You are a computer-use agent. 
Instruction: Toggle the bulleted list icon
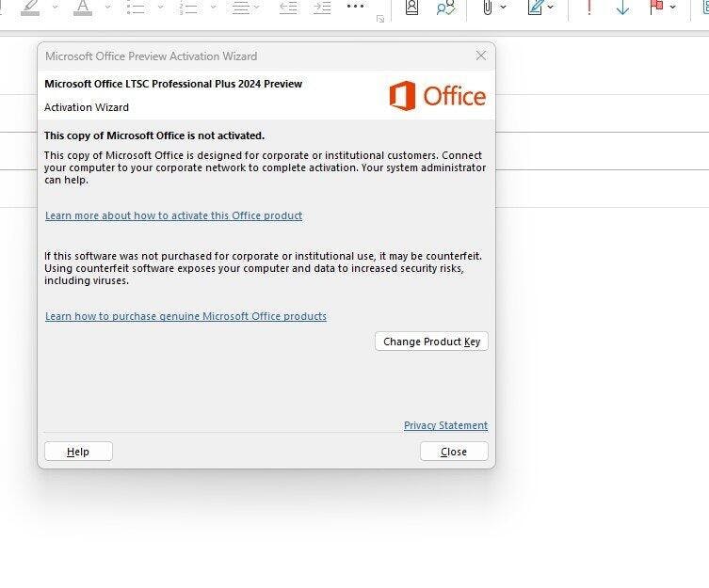click(136, 7)
